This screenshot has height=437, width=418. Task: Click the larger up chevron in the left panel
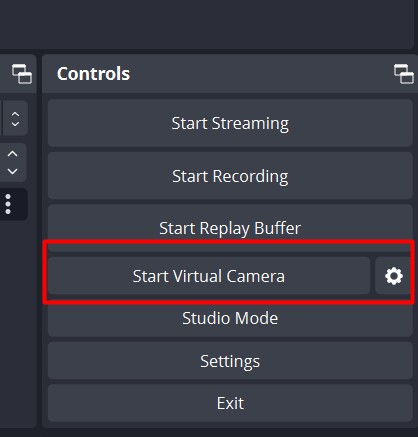13,154
